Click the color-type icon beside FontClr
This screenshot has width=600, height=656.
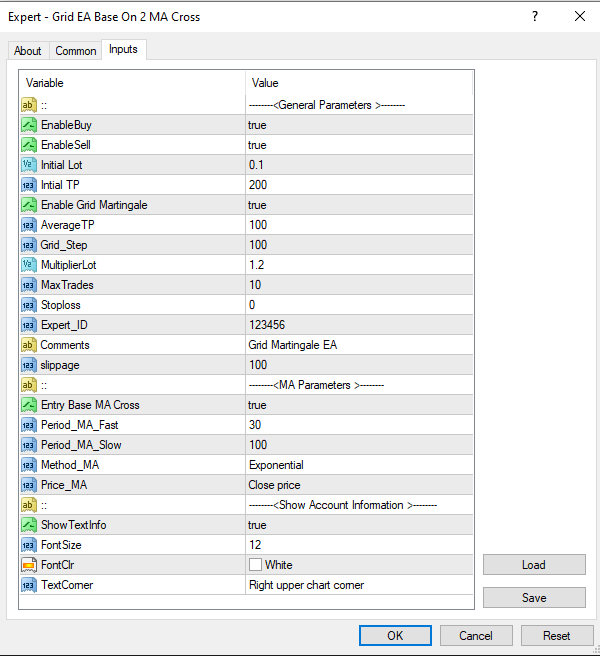click(x=29, y=565)
